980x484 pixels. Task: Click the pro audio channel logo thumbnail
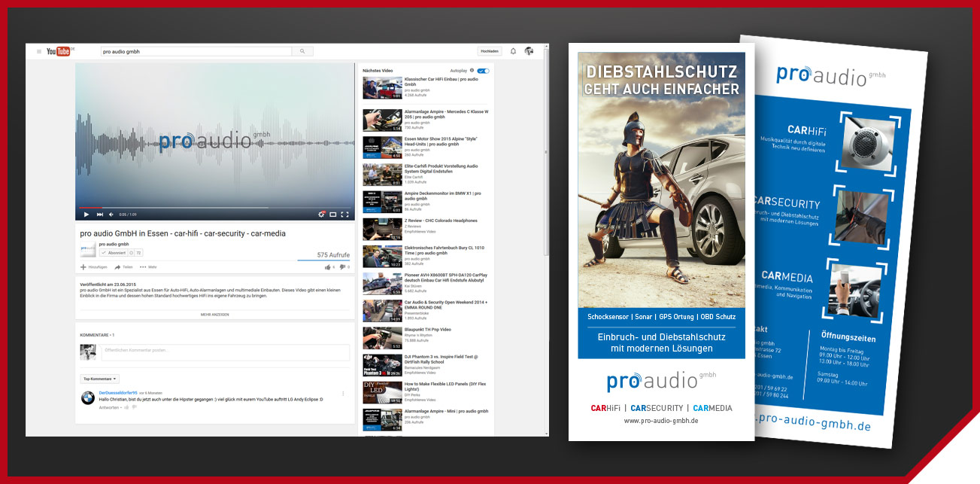88,251
